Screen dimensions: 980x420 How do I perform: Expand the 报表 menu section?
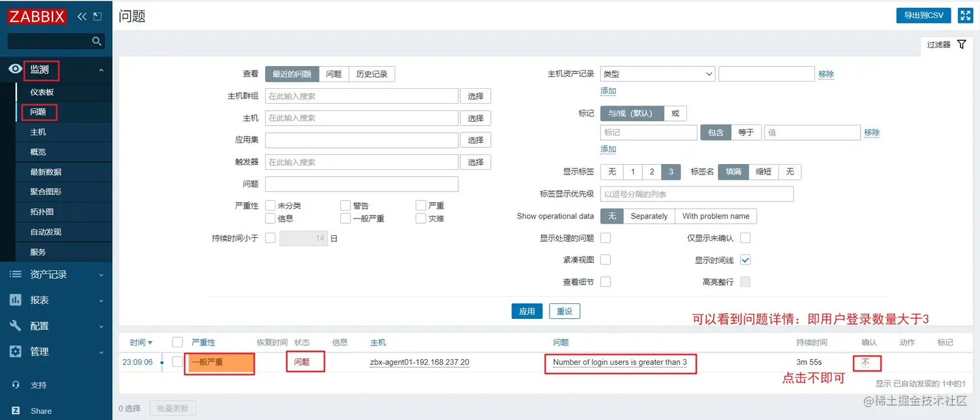(101, 301)
